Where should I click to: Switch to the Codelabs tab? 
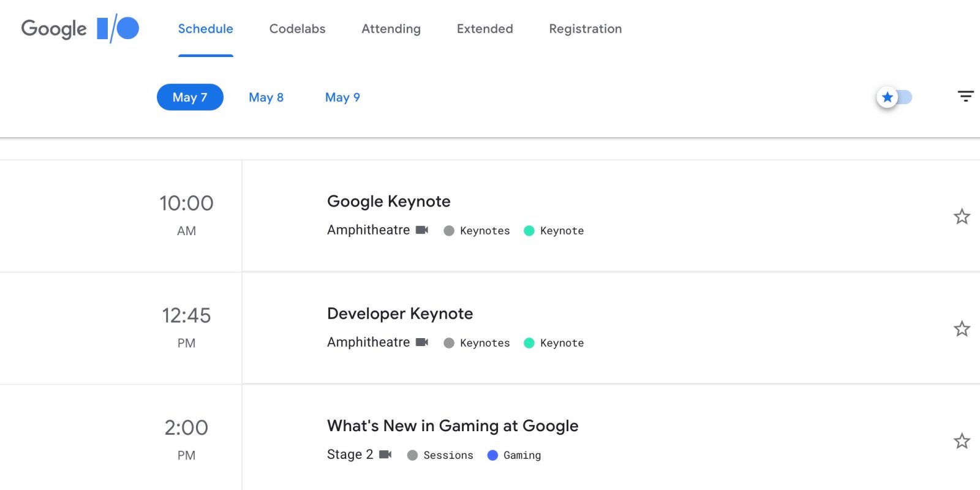297,29
